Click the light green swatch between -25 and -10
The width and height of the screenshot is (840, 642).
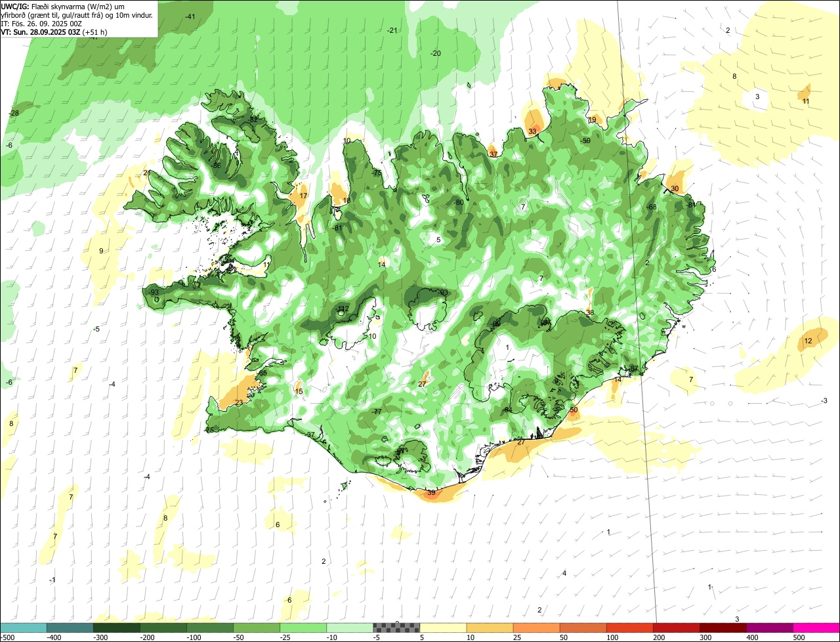coord(303,628)
